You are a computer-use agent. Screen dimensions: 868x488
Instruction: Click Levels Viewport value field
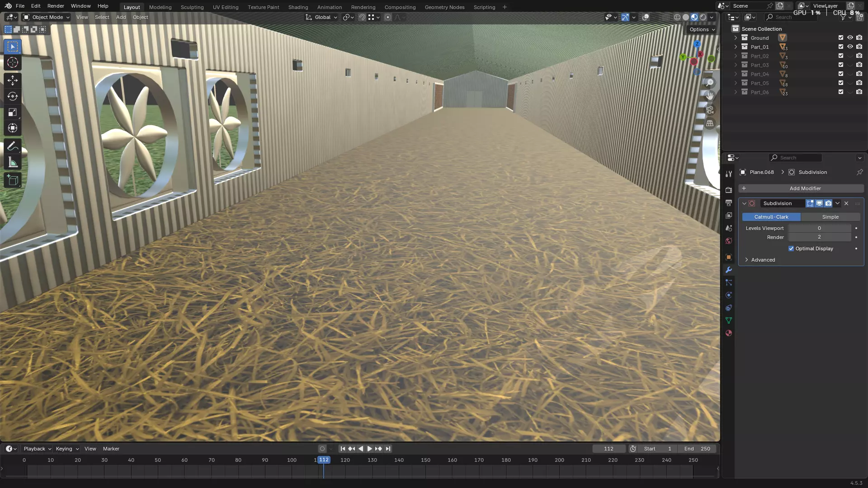[x=819, y=228]
